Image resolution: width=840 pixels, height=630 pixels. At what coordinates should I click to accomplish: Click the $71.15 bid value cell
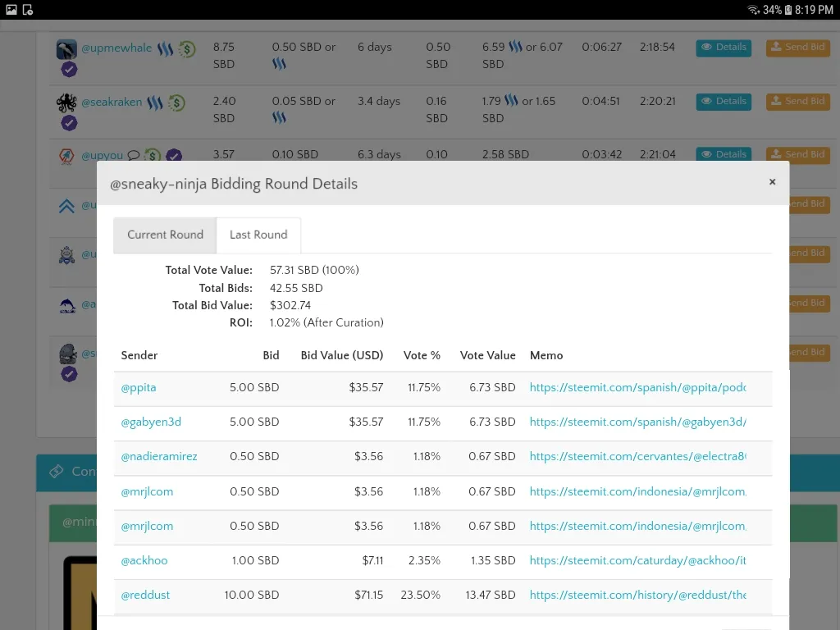tap(368, 595)
